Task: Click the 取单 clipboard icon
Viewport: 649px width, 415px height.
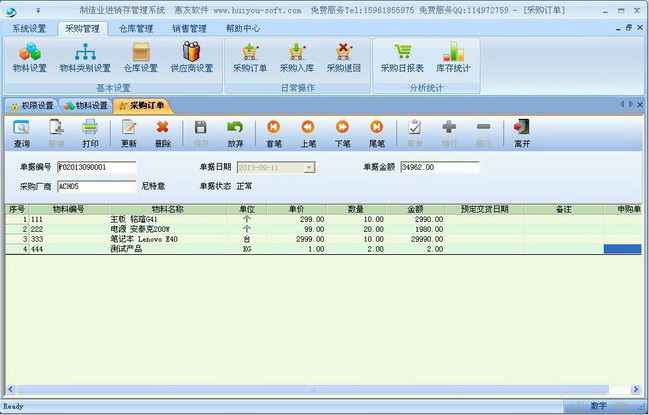Action: click(x=415, y=134)
